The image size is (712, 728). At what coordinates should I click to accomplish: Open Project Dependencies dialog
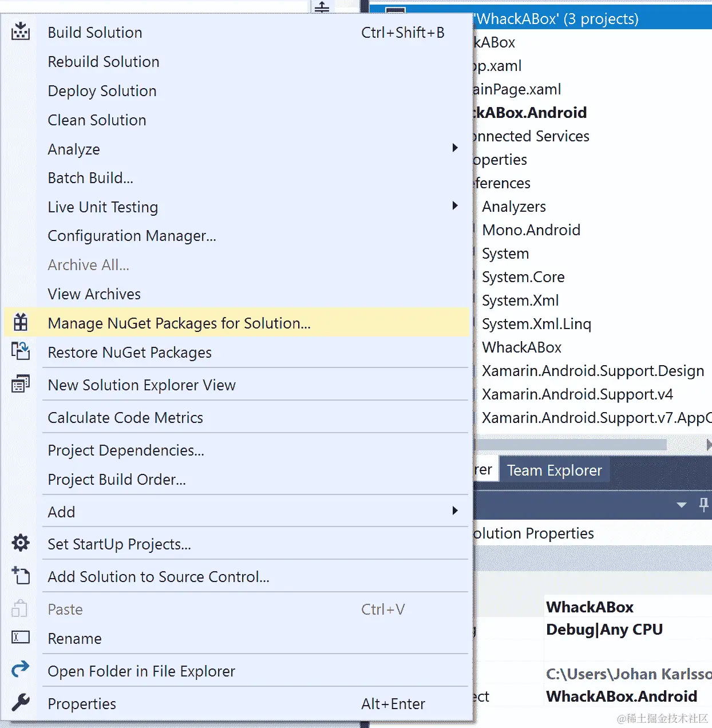(236, 450)
